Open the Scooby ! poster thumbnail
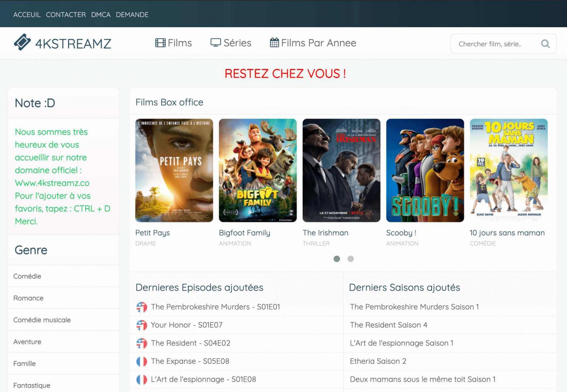 pyautogui.click(x=425, y=171)
